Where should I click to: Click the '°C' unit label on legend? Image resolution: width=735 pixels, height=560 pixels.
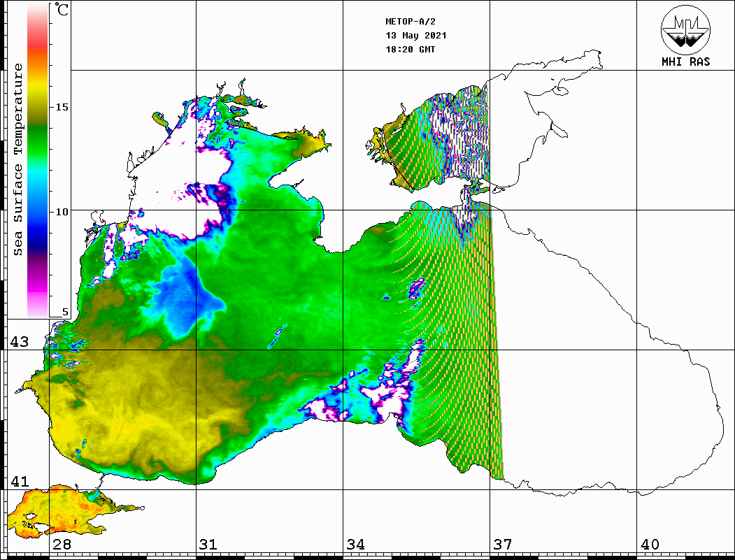point(61,10)
